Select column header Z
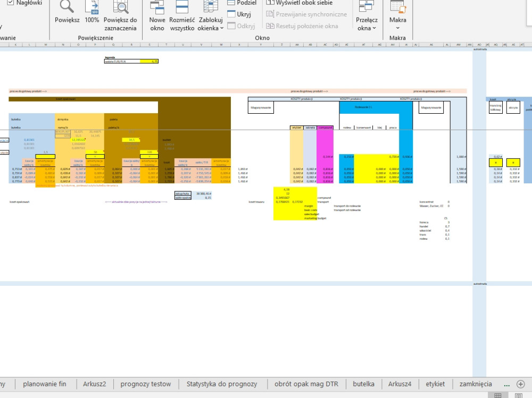The height and width of the screenshot is (398, 532). coord(281,45)
